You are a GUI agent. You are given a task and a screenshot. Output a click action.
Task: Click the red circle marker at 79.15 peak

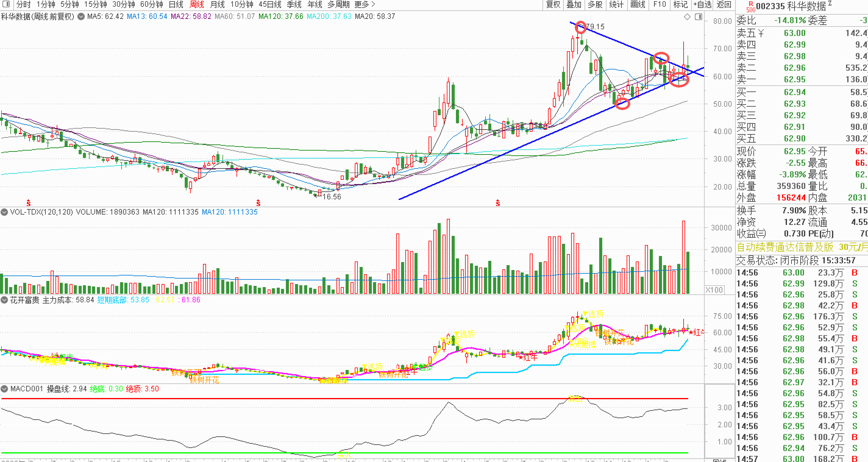click(581, 27)
